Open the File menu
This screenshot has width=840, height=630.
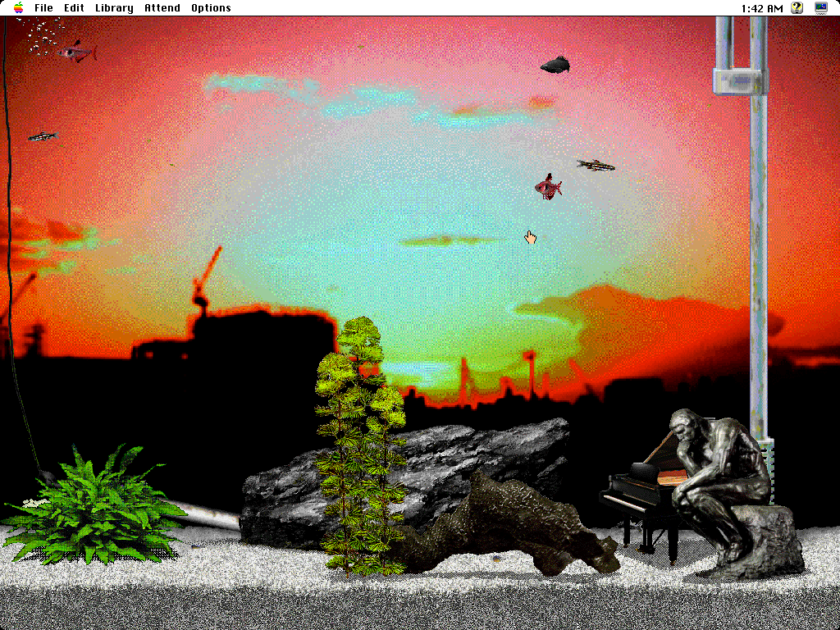[x=43, y=8]
